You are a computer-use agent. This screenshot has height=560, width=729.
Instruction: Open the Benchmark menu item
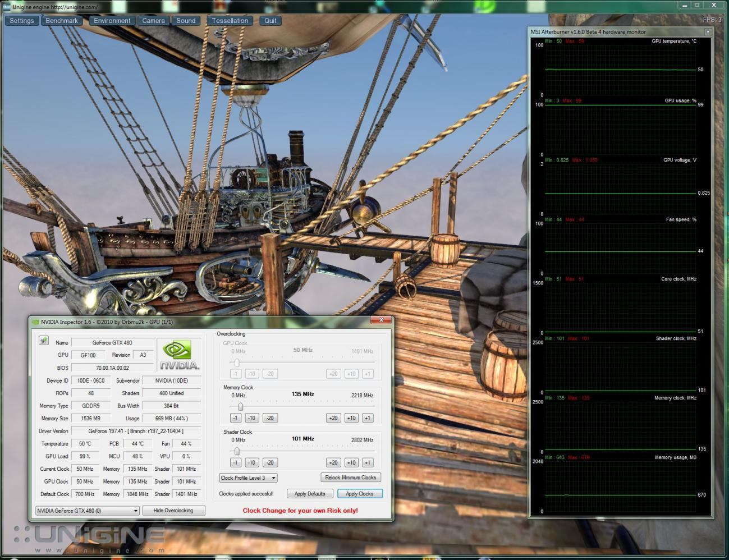(62, 21)
